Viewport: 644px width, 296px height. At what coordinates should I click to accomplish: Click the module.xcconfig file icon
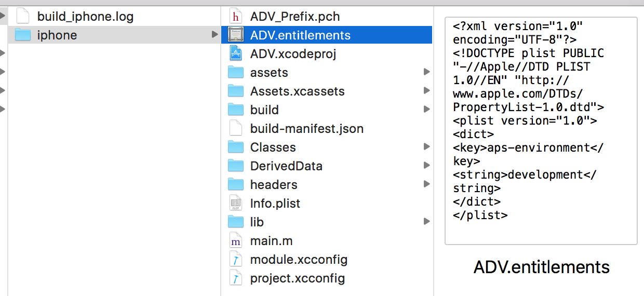click(236, 259)
